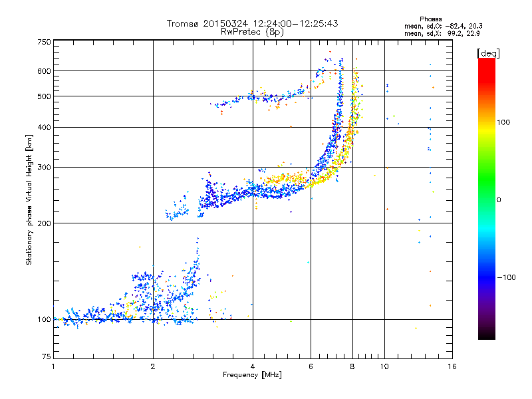Click the y-axis tick label '300'
Image resolution: width=532 pixels, height=399 pixels.
45,167
